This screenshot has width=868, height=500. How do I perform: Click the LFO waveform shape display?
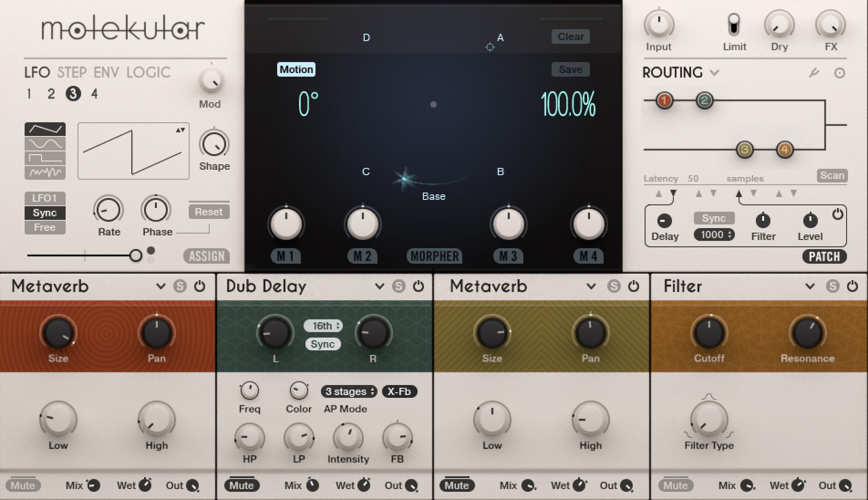click(134, 151)
